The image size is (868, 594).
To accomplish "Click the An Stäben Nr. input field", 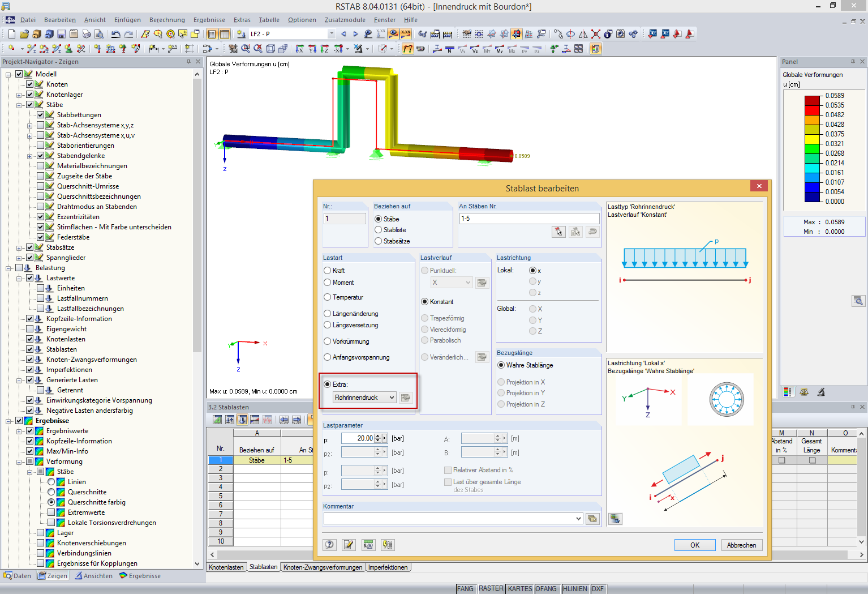I will (x=530, y=219).
